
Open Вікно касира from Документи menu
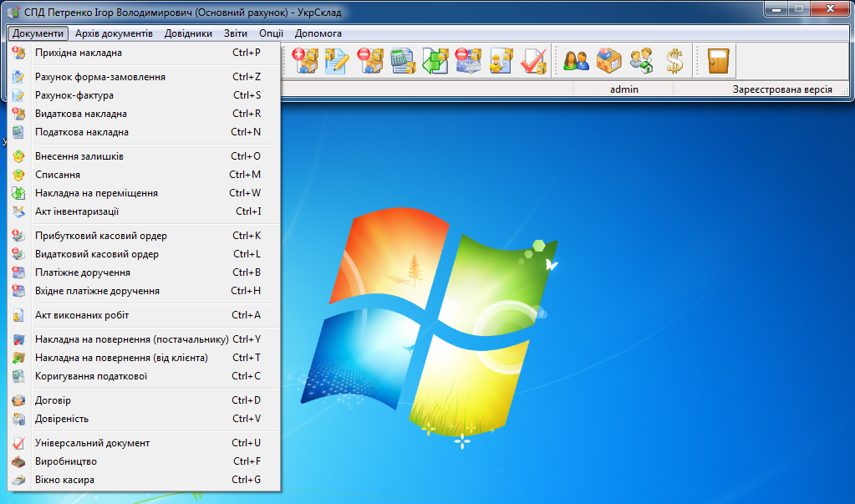(64, 480)
